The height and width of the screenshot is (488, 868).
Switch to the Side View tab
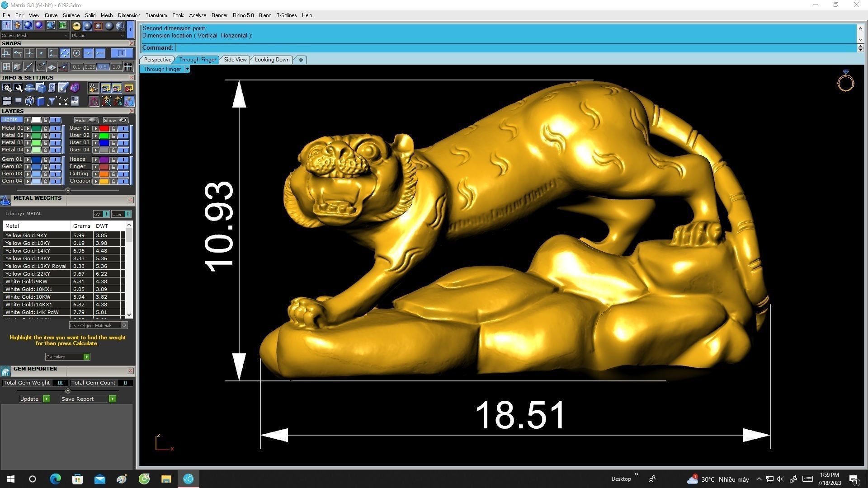235,60
